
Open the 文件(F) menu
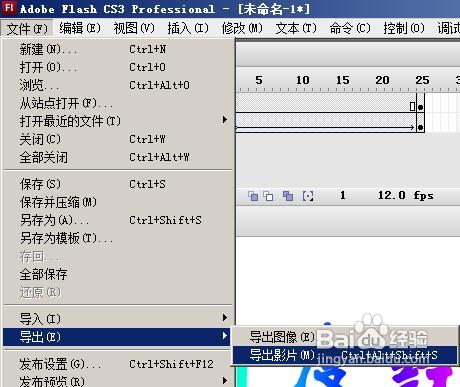[27, 29]
